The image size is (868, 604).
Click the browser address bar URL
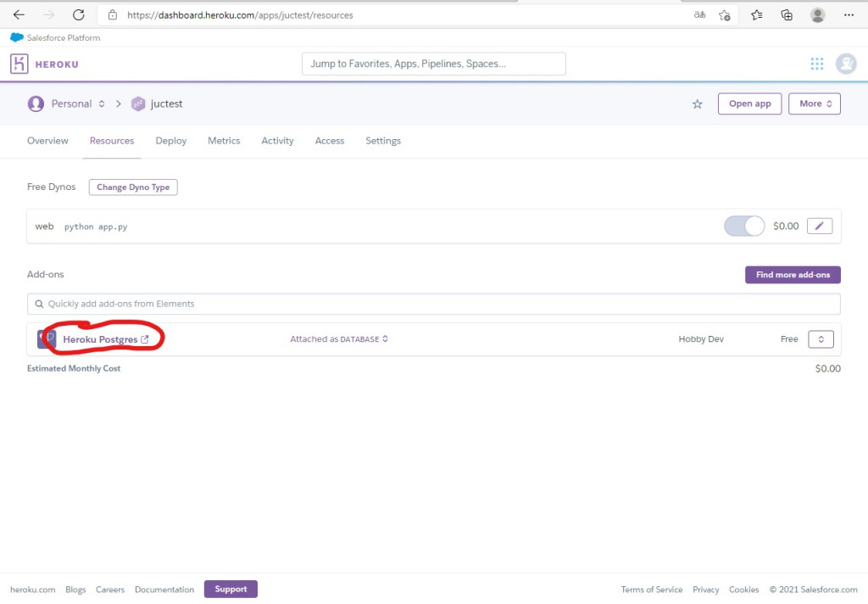click(x=240, y=15)
